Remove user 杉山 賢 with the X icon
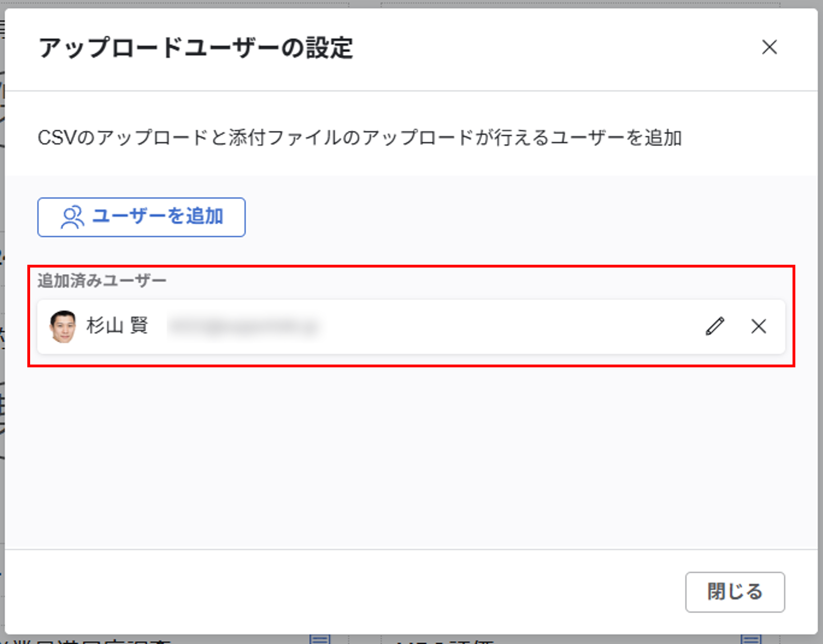This screenshot has height=644, width=823. (758, 326)
